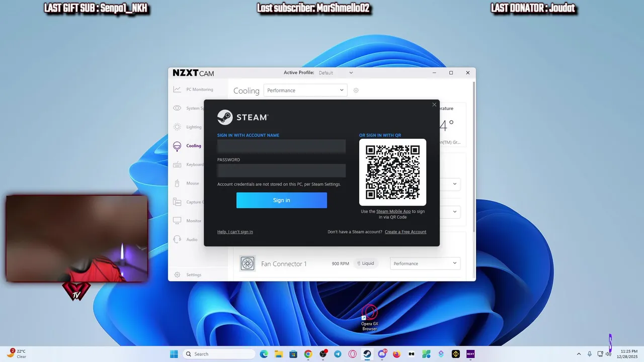Viewport: 644px width, 362px height.
Task: Open Fan Connector 1 Performance dropdown
Action: tap(425, 263)
